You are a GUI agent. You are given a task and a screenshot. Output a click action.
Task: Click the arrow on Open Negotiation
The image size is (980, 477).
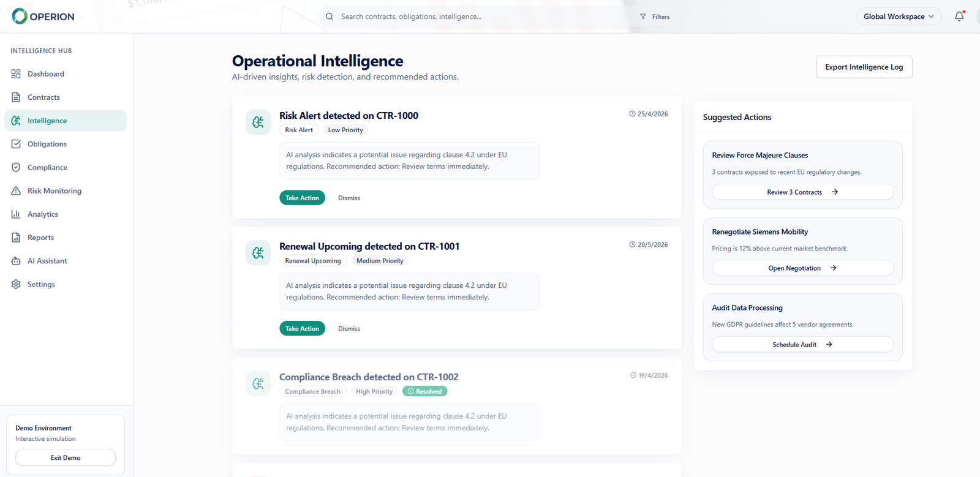coord(833,268)
